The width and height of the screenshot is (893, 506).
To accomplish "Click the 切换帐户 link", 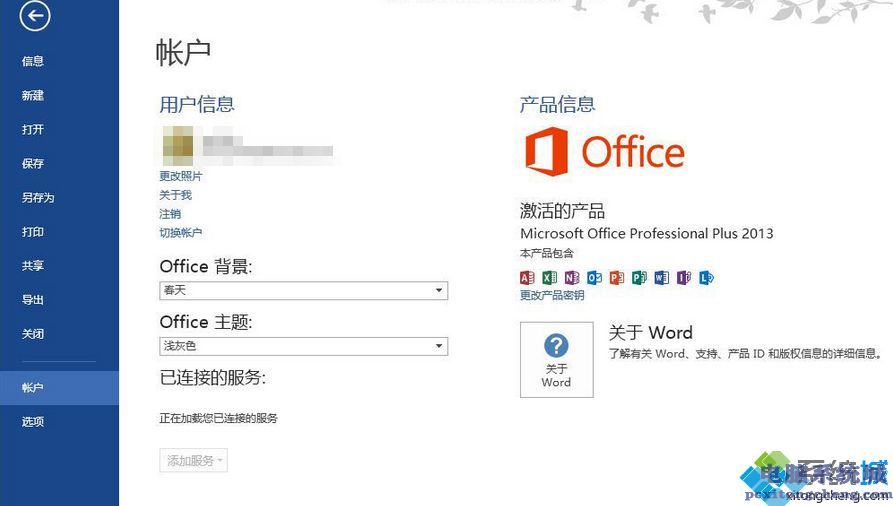I will coord(181,232).
